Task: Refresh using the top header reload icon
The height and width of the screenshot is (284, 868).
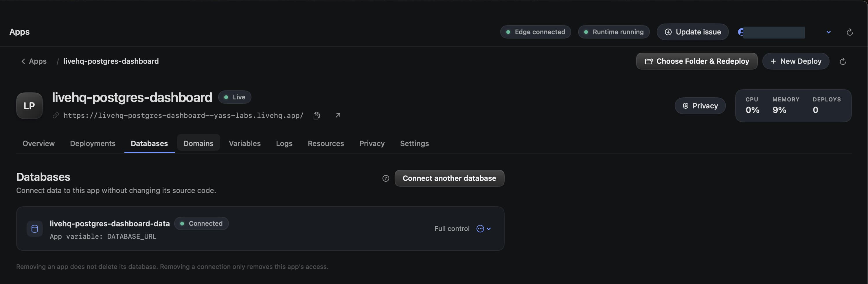Action: coord(849,32)
